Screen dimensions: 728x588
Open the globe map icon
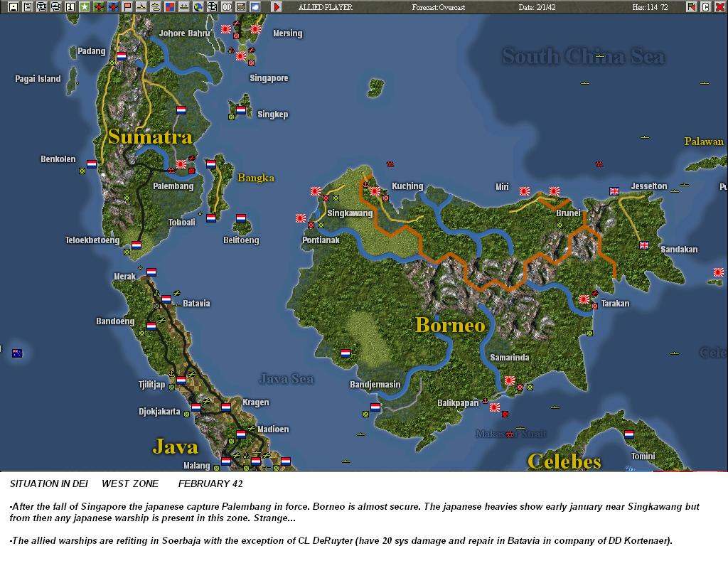[198, 7]
